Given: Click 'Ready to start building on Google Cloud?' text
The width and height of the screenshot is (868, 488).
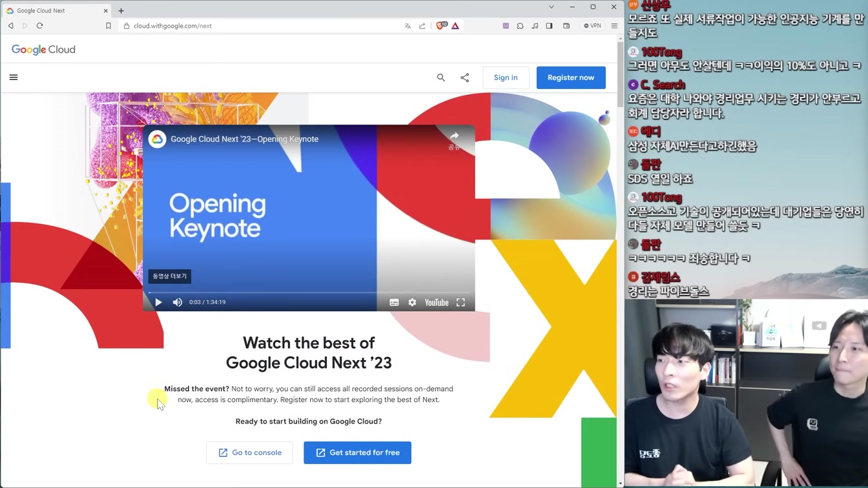Looking at the screenshot, I should (309, 422).
